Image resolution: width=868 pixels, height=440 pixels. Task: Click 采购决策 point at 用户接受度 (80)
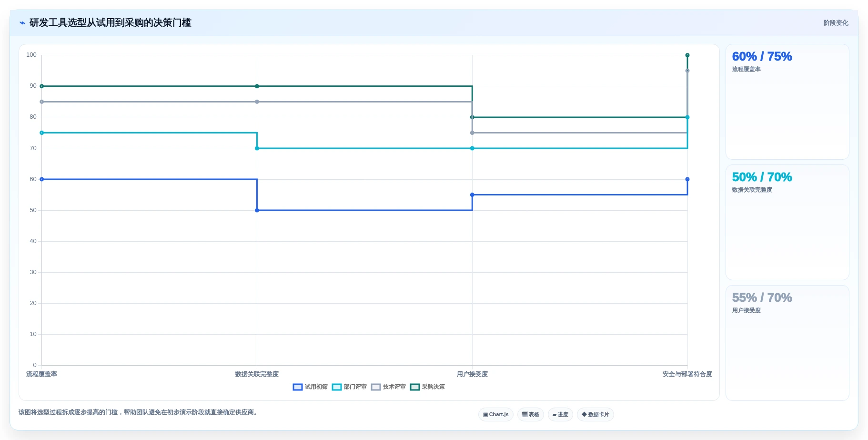click(x=472, y=117)
